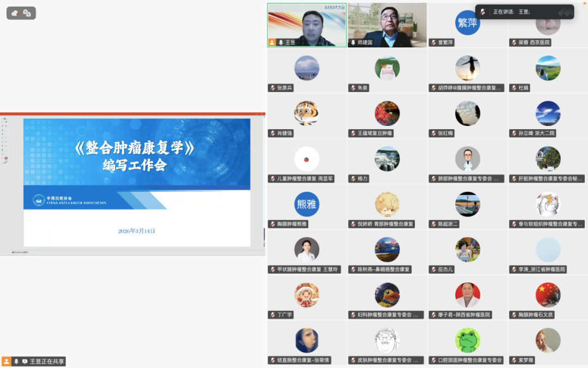Click the slide title 《整合肿瘤康复学》
Screen dimensions: 588x368
(134, 148)
